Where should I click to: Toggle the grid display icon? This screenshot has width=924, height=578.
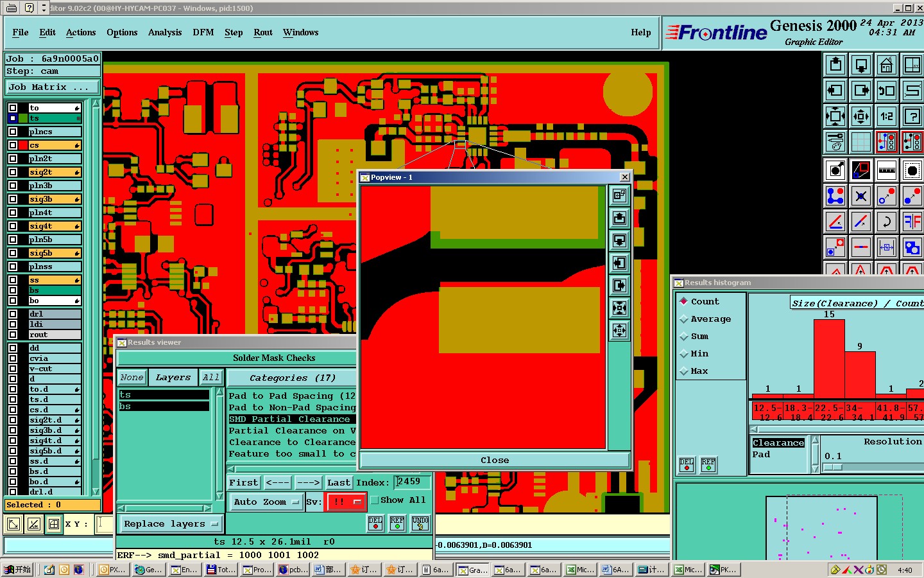[861, 141]
